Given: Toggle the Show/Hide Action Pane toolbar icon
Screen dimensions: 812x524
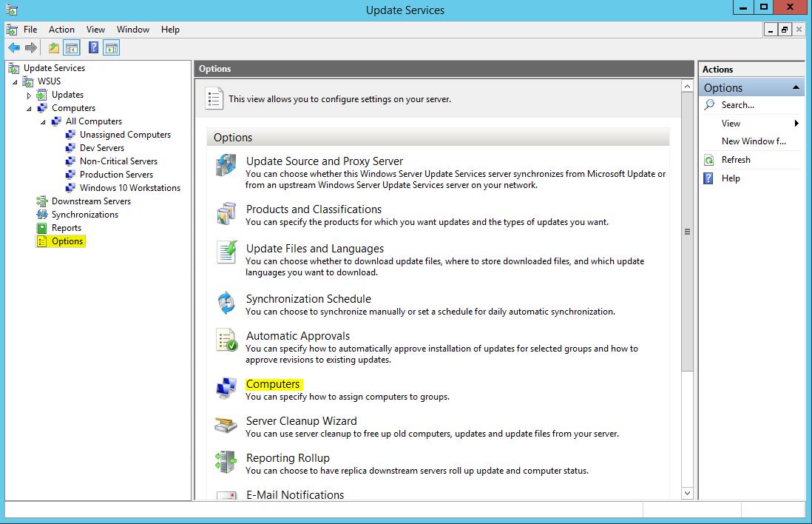Looking at the screenshot, I should coord(111,47).
